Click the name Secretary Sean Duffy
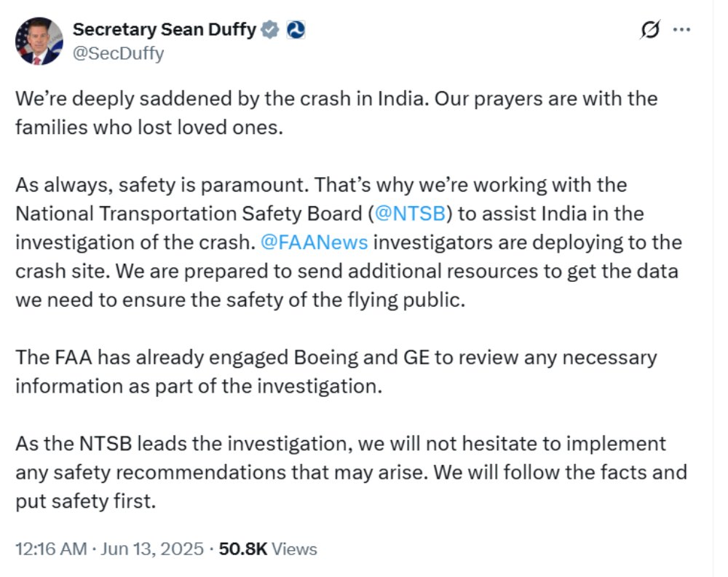 point(164,30)
